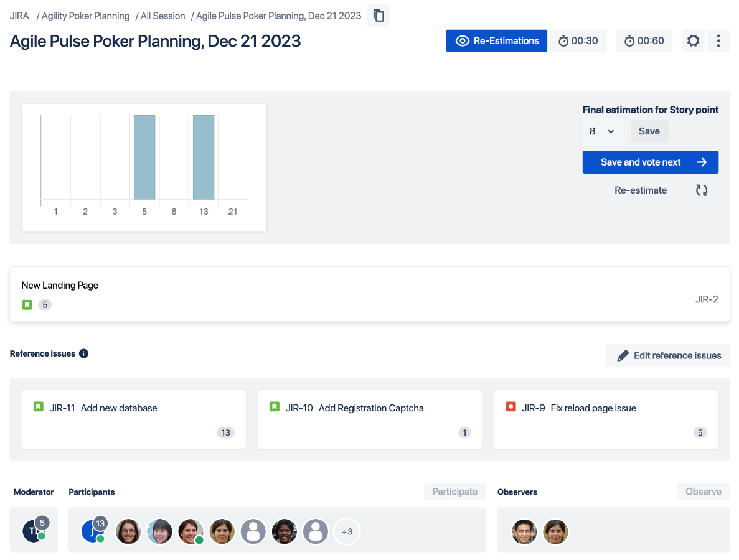This screenshot has width=739, height=560.
Task: Show info for Reference issues
Action: [83, 353]
